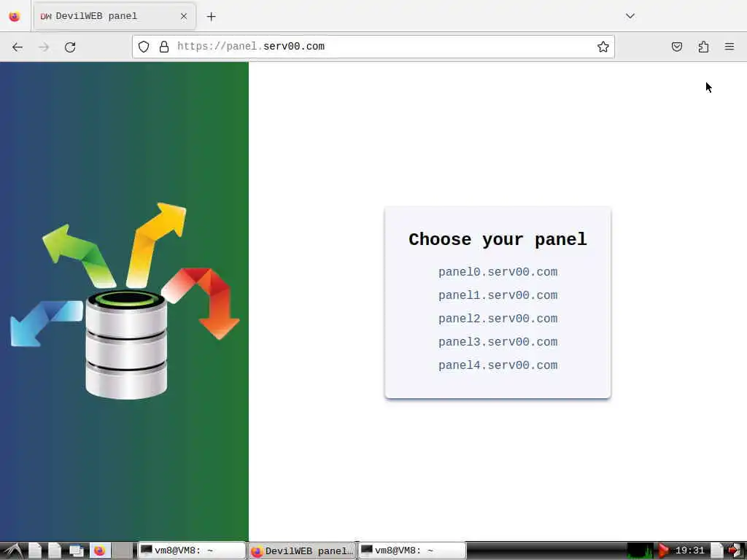
Task: Open the Extensions puzzle icon
Action: point(703,47)
